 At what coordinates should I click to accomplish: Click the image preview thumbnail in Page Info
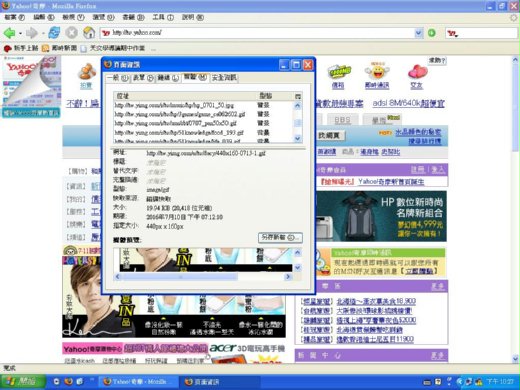coord(206,260)
